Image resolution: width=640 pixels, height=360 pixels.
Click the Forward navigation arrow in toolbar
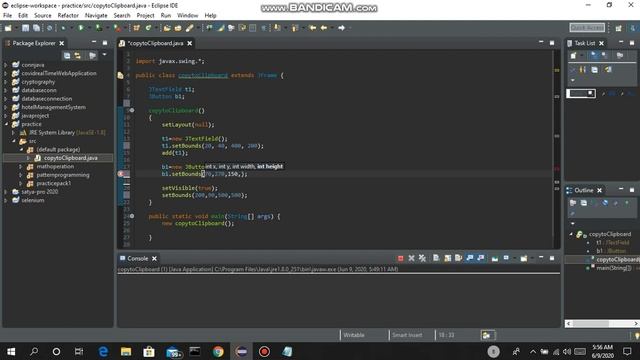[x=342, y=28]
